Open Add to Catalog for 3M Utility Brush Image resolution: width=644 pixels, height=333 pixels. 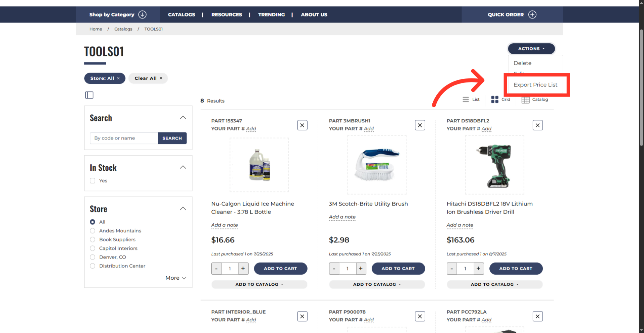(x=377, y=284)
